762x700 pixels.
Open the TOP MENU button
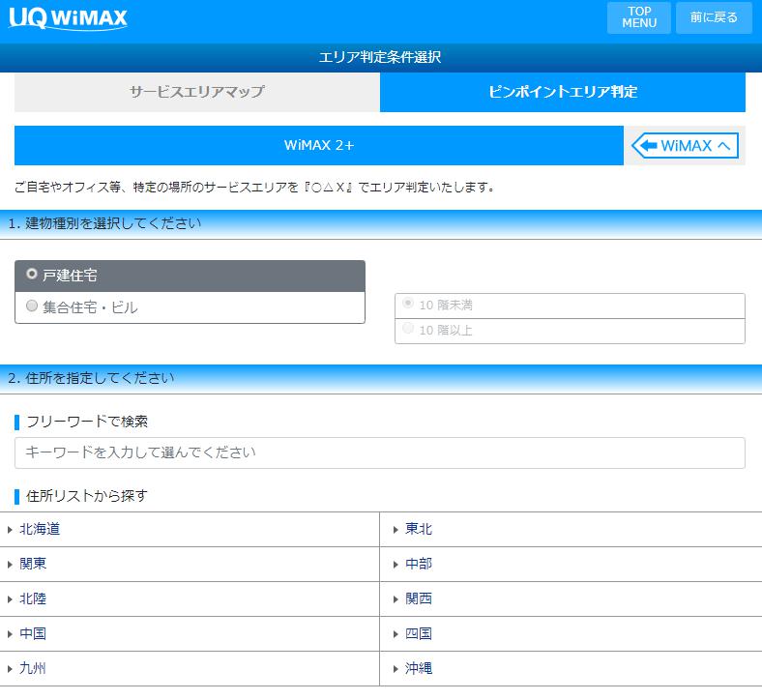tap(638, 17)
